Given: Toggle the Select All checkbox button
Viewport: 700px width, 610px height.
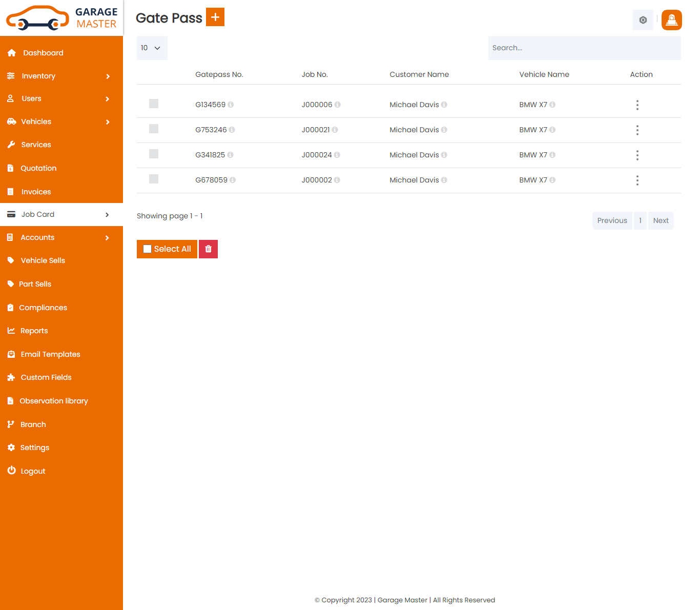Looking at the screenshot, I should pyautogui.click(x=167, y=249).
